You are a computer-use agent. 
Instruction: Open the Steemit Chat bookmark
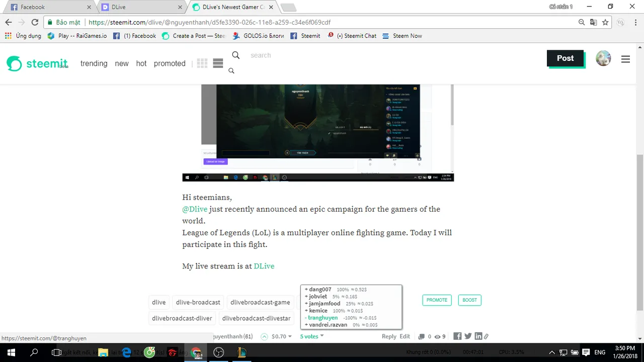point(352,36)
